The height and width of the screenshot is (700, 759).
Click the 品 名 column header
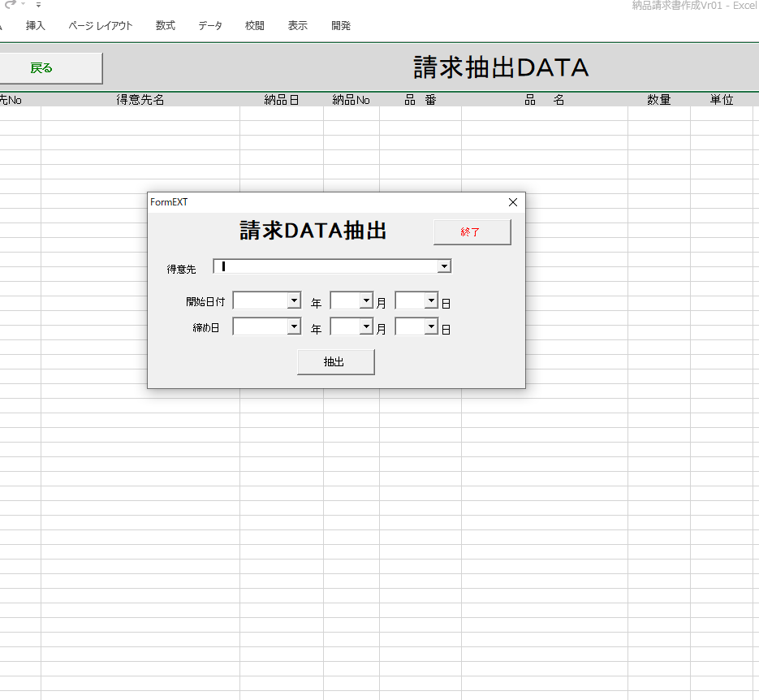click(x=545, y=100)
